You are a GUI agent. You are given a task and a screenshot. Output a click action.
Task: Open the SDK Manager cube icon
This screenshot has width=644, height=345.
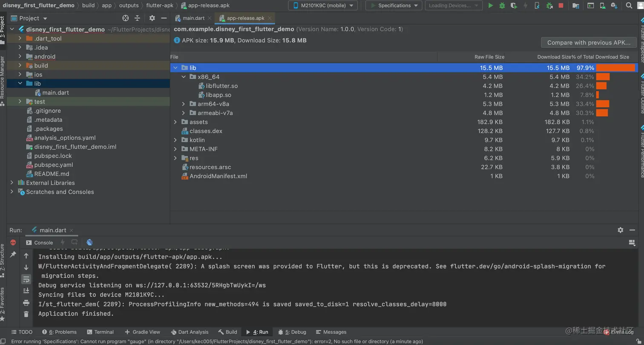614,6
